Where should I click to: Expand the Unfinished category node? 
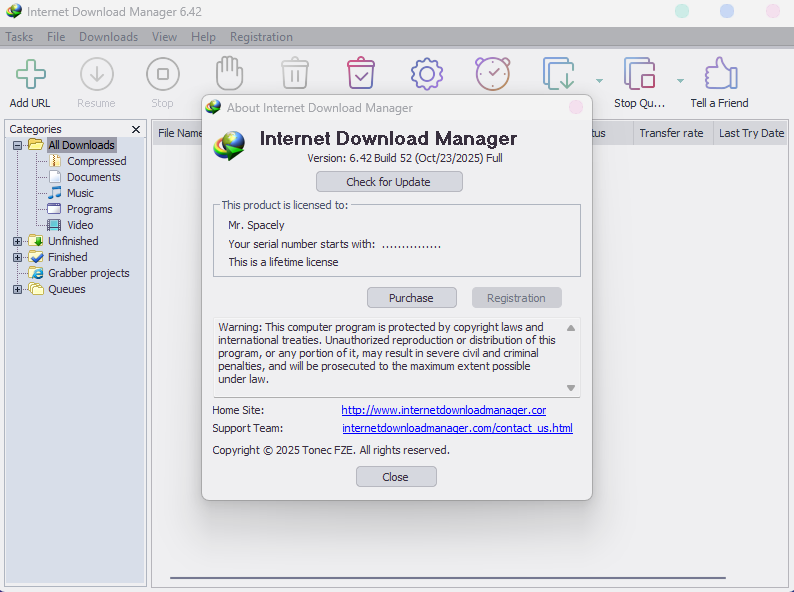coord(17,241)
